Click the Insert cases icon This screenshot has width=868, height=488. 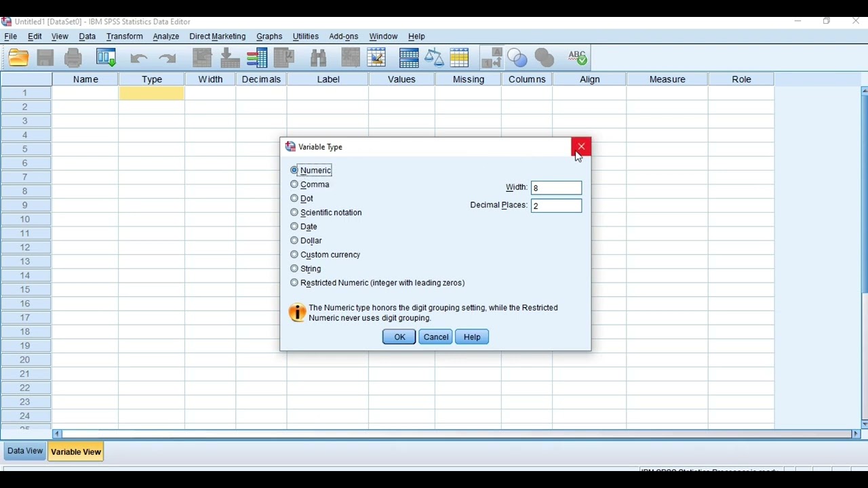pyautogui.click(x=351, y=58)
